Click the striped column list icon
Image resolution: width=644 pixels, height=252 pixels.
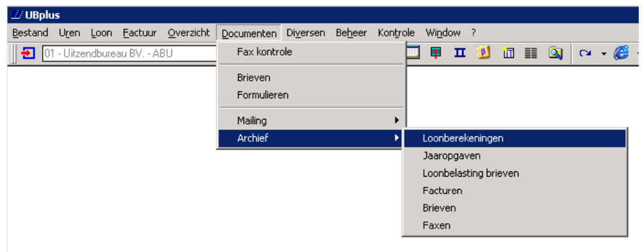point(531,53)
